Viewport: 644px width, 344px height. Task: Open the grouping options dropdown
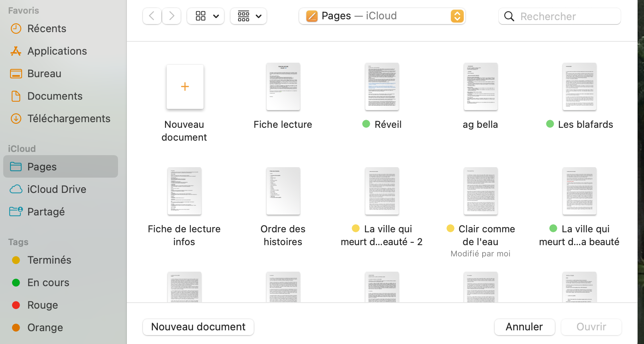(249, 16)
